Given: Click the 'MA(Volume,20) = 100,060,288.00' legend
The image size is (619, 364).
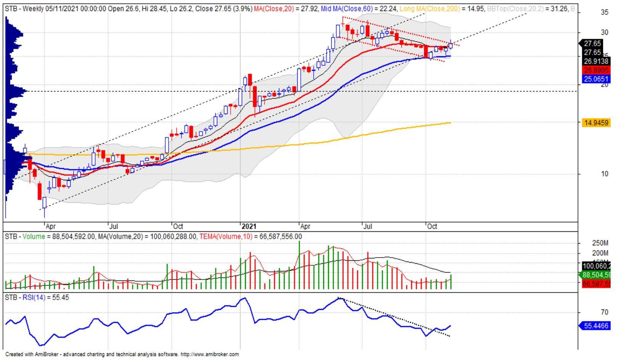Looking at the screenshot, I should [147, 236].
